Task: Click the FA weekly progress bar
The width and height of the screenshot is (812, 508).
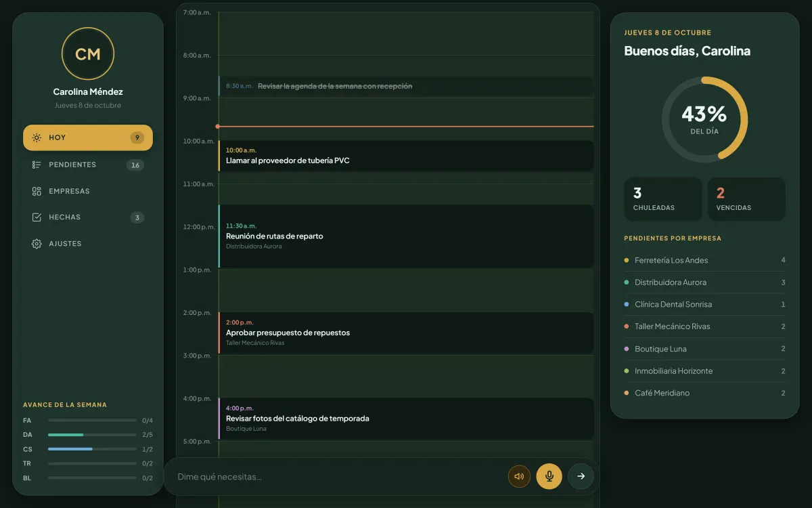Action: point(92,420)
